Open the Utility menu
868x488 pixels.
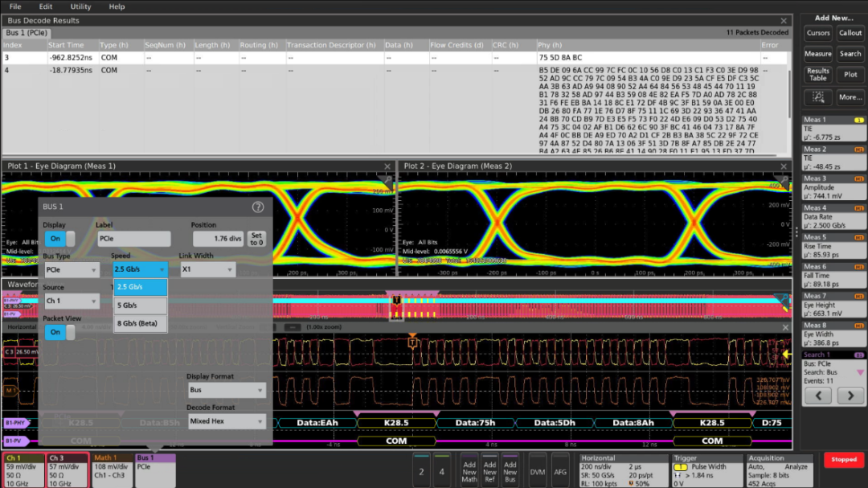(x=80, y=6)
